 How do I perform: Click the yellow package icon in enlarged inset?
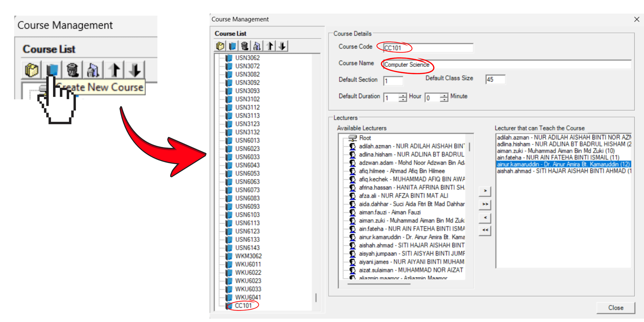click(x=32, y=70)
